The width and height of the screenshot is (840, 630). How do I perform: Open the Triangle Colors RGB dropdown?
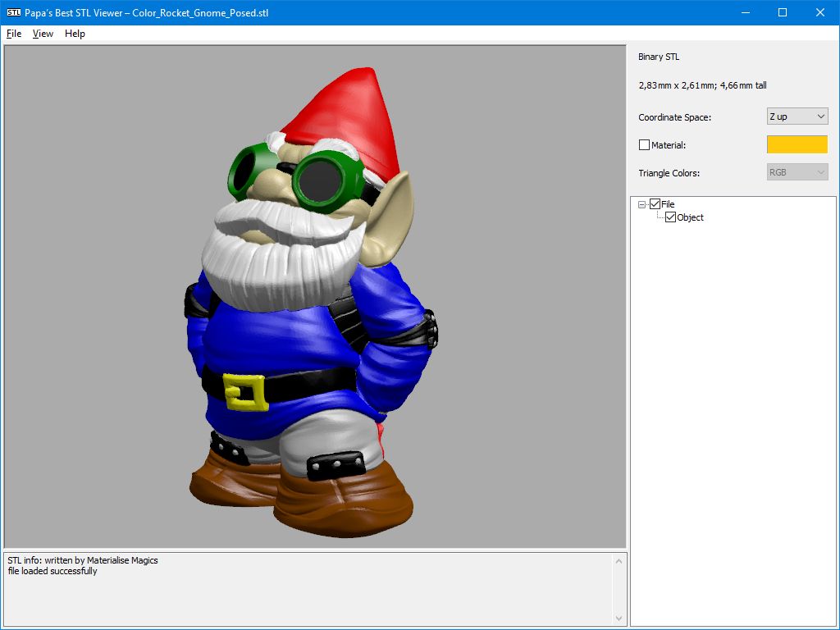tap(797, 172)
